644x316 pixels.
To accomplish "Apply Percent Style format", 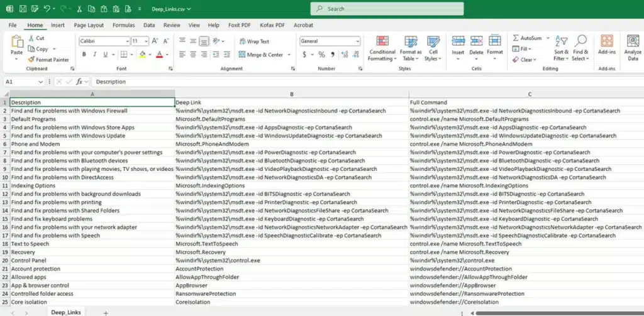I will pyautogui.click(x=321, y=55).
